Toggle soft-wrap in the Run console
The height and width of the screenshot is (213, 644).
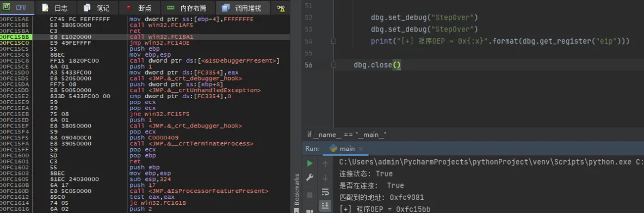pos(325,192)
